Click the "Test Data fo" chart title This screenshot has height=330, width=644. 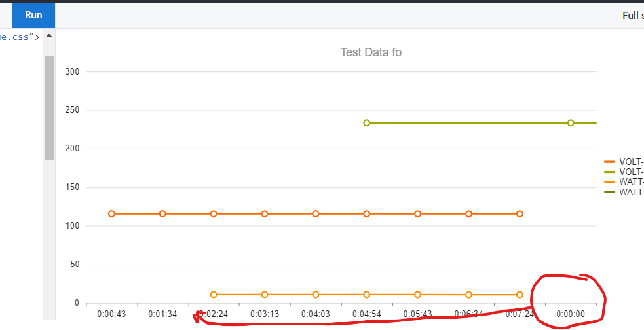(371, 52)
